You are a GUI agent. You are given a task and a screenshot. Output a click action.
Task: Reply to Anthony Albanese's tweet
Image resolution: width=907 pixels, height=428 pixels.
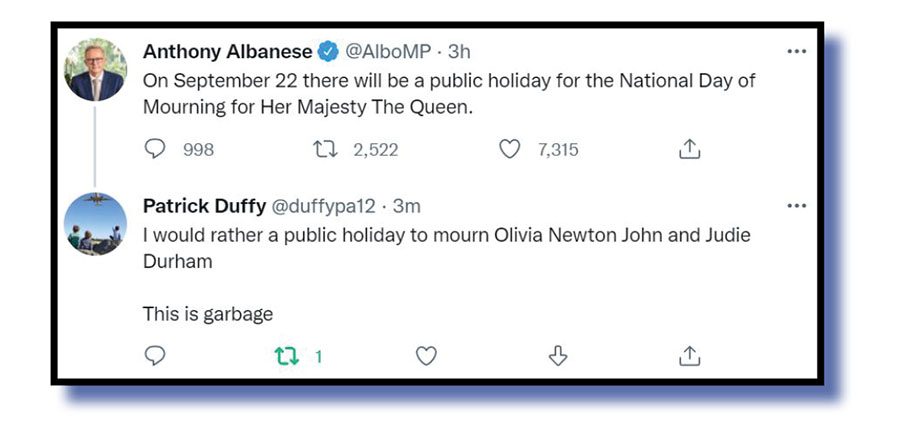[155, 150]
